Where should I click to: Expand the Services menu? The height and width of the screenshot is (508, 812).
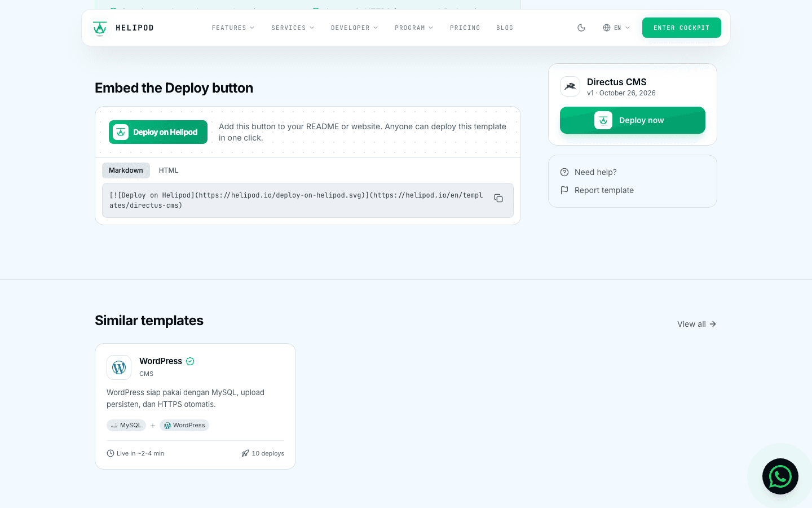(293, 28)
